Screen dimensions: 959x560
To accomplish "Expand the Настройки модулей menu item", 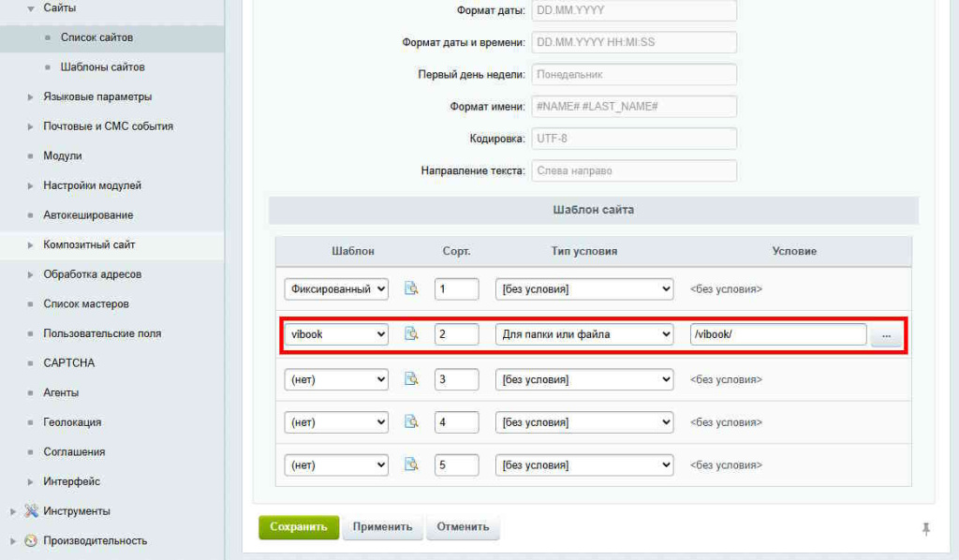I will point(31,185).
